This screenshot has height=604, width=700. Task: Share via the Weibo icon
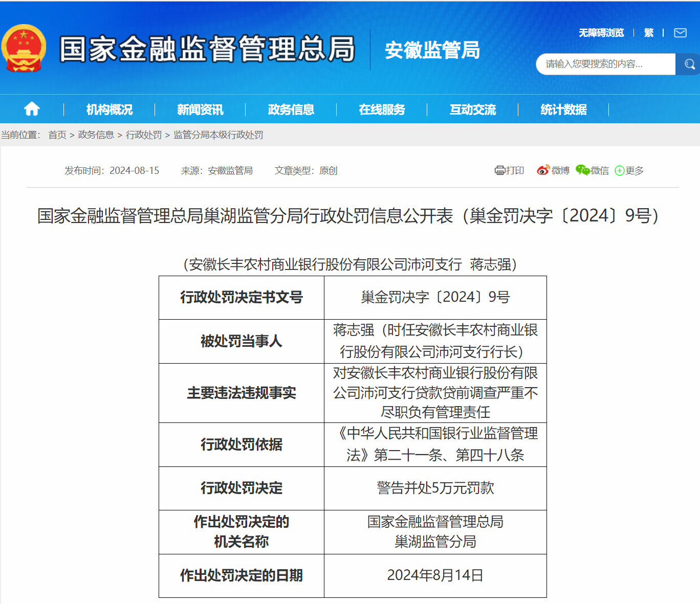click(x=543, y=170)
